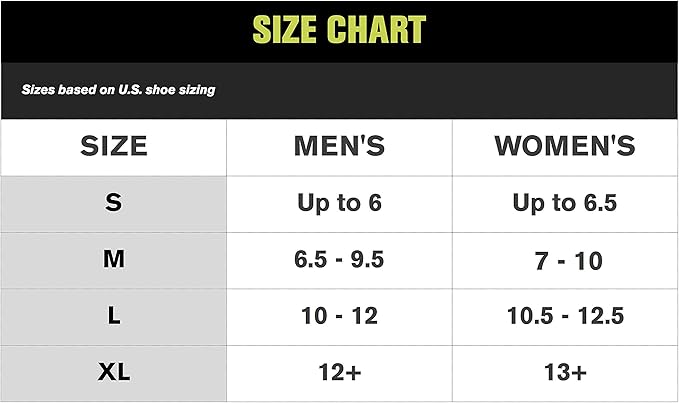Click men's 'Up to 6' cell
The image size is (679, 403).
[339, 203]
